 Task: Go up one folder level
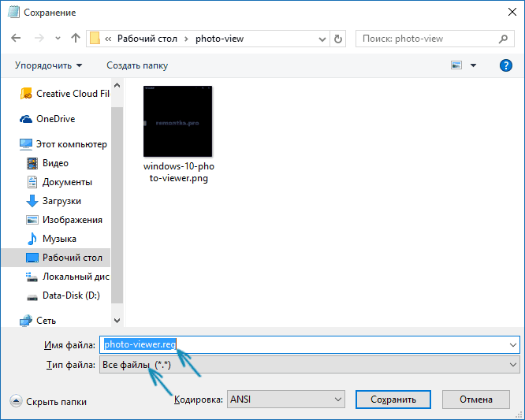pyautogui.click(x=76, y=38)
